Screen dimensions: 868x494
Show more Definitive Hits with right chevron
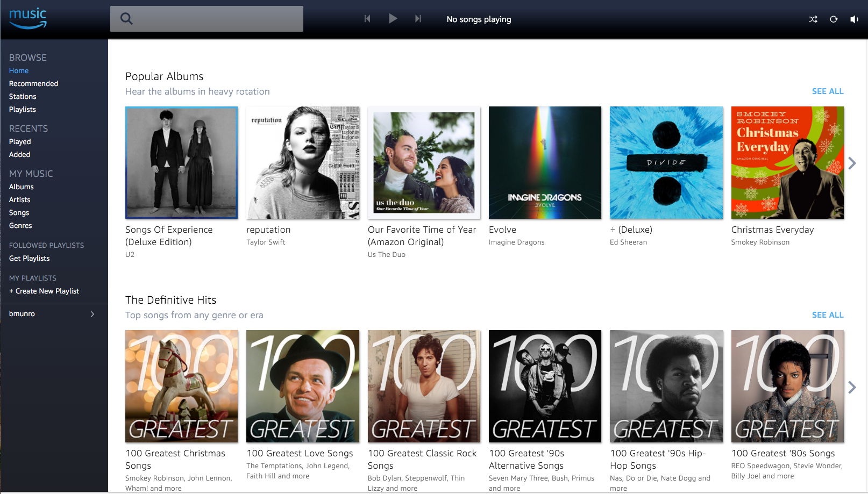pyautogui.click(x=852, y=387)
